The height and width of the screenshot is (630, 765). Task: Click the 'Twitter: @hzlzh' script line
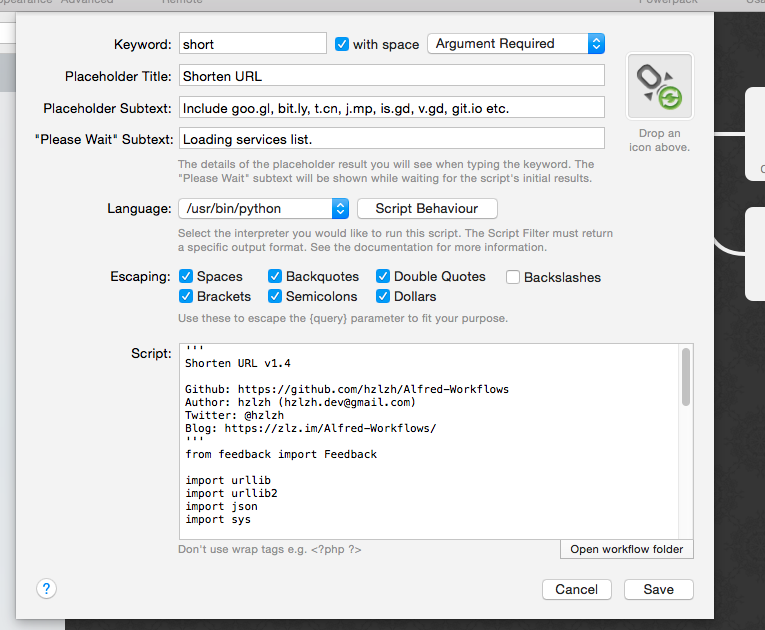pos(234,415)
